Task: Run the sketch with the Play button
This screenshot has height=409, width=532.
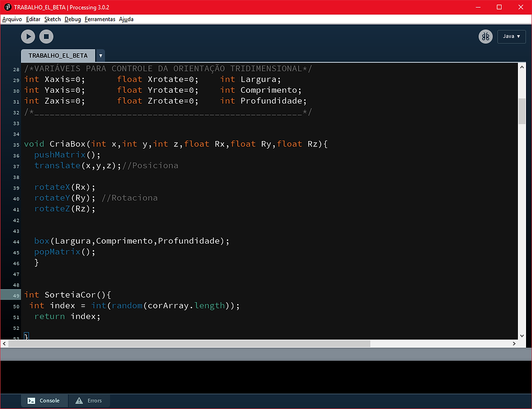Action: (28, 37)
